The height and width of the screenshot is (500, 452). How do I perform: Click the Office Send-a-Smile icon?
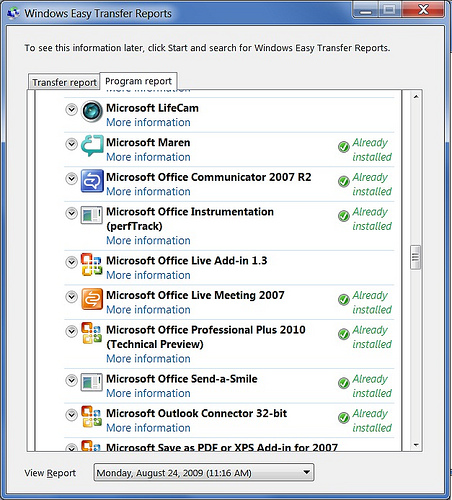(92, 382)
